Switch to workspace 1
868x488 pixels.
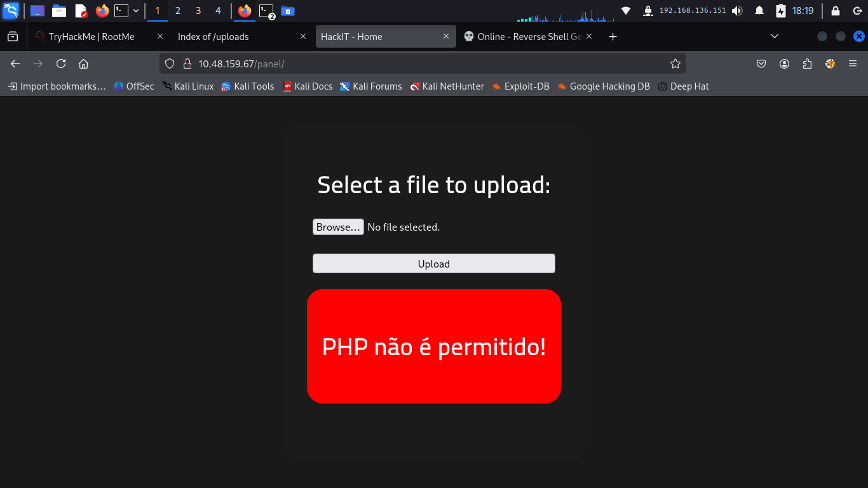pos(158,11)
